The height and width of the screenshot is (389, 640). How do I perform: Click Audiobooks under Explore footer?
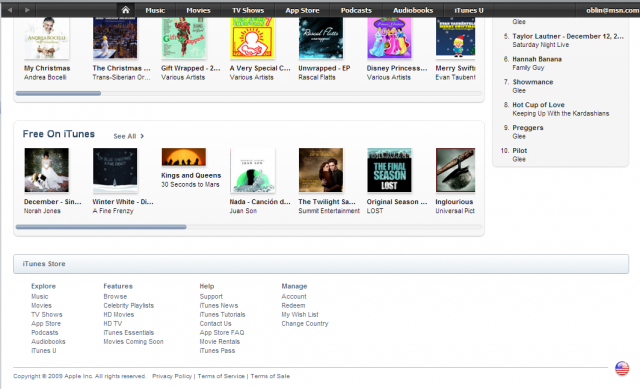48,342
